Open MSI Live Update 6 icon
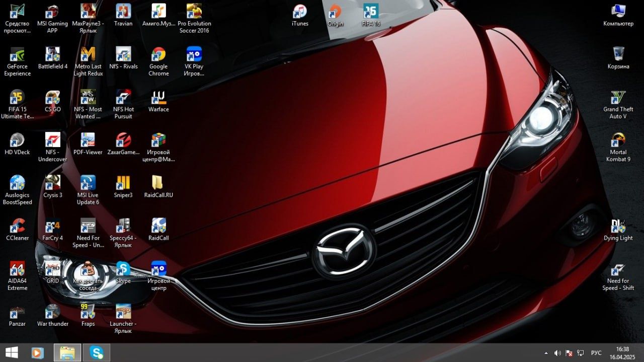The height and width of the screenshot is (362, 644). 88,190
